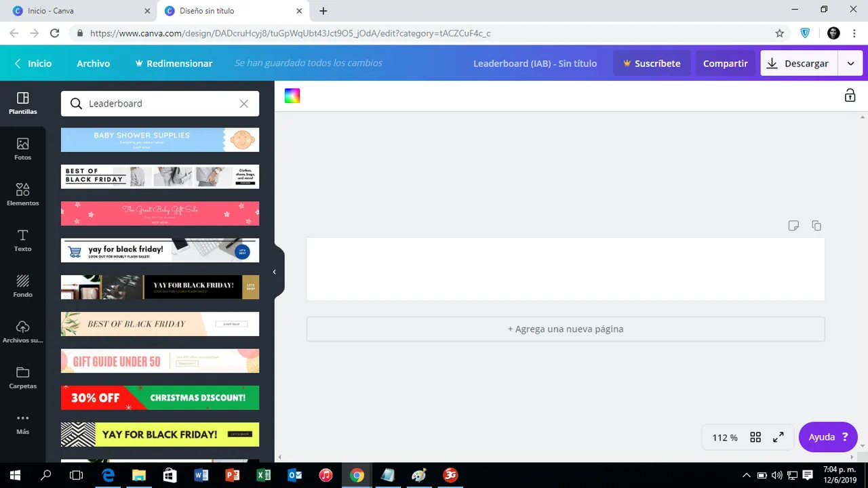Add notes to the page via notes icon
This screenshot has width=868, height=488.
[x=793, y=226]
